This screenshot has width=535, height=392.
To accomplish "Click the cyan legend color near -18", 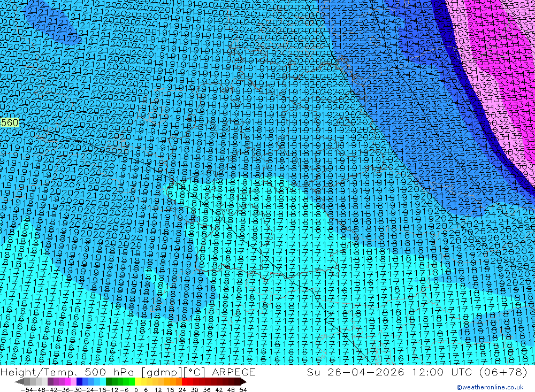I will pos(103,382).
